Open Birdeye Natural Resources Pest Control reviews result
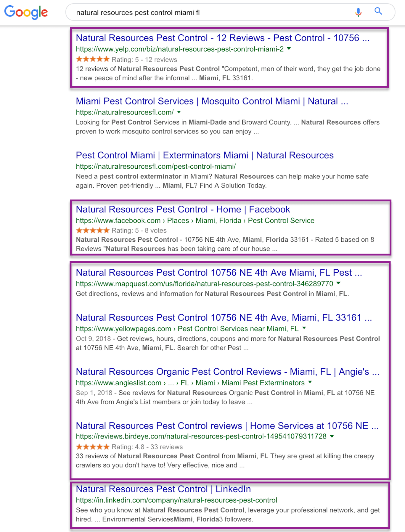405x532 pixels. pyautogui.click(x=227, y=426)
